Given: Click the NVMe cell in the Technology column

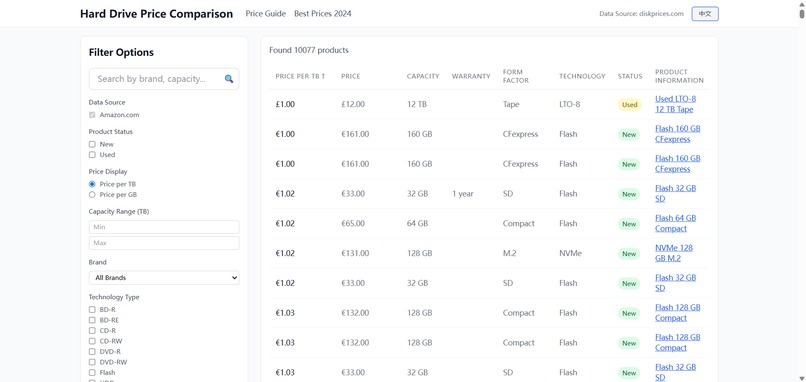Looking at the screenshot, I should [x=570, y=253].
